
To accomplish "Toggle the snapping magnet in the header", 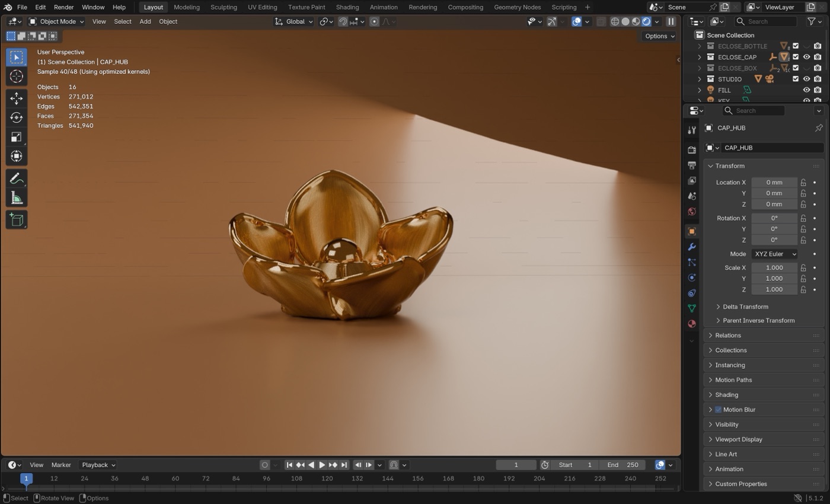I will [x=343, y=21].
